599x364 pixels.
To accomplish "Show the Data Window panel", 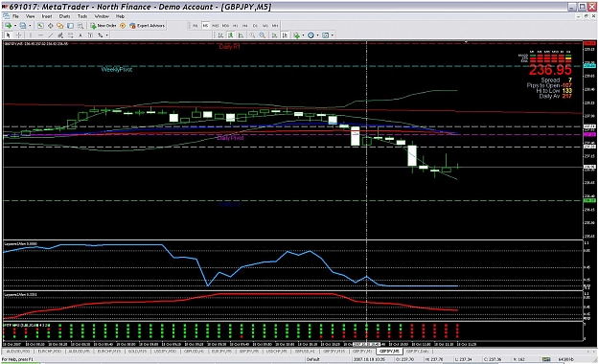I will [x=51, y=26].
